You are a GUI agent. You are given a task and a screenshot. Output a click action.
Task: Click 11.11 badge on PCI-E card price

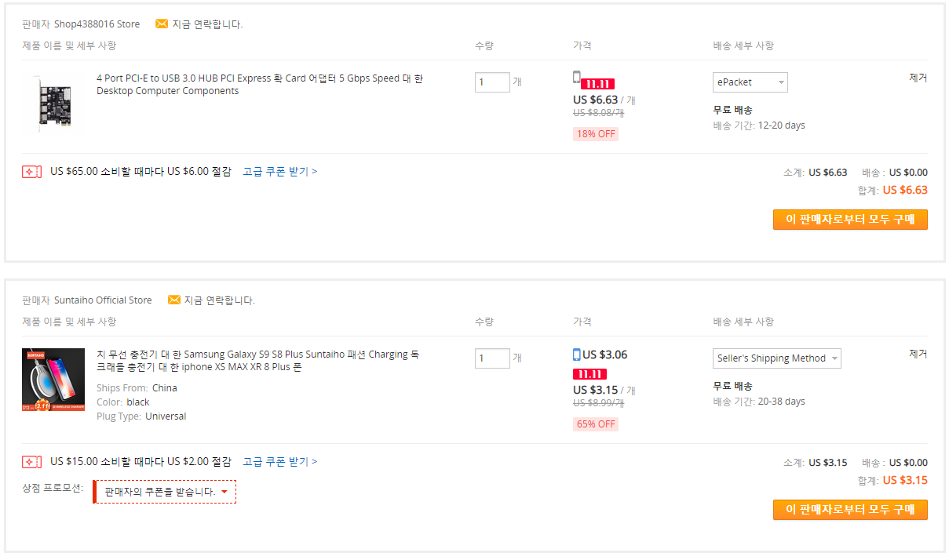(598, 84)
